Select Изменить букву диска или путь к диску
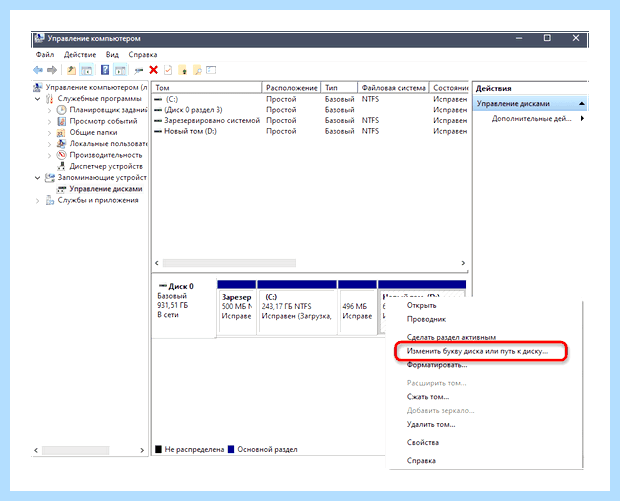620x501 pixels. click(477, 351)
